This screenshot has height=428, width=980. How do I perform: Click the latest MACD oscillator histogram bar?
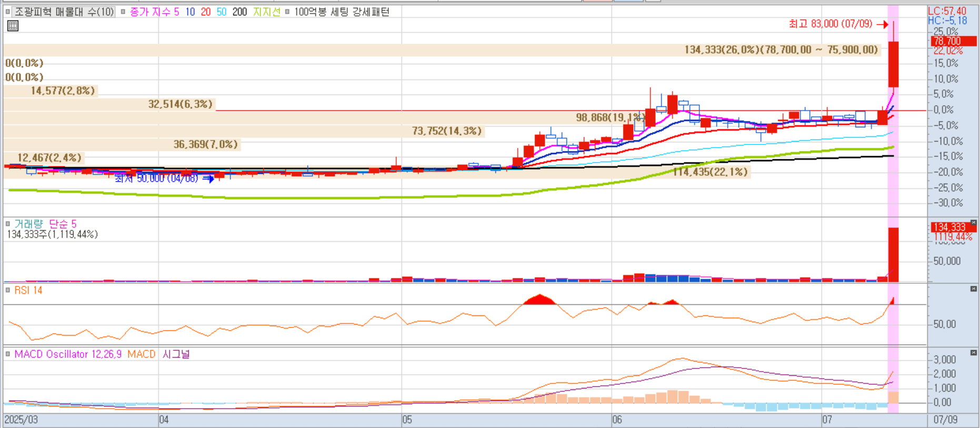coord(893,397)
